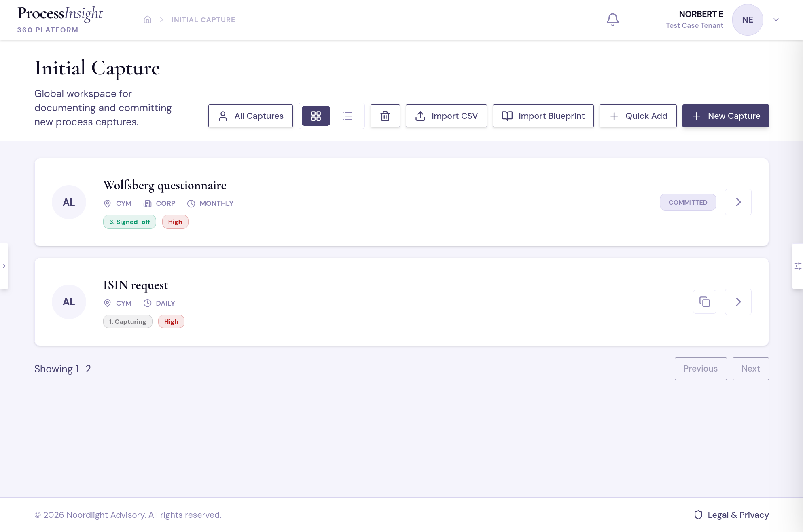The height and width of the screenshot is (532, 803).
Task: Expand the user account dropdown chevron
Action: coord(776,20)
